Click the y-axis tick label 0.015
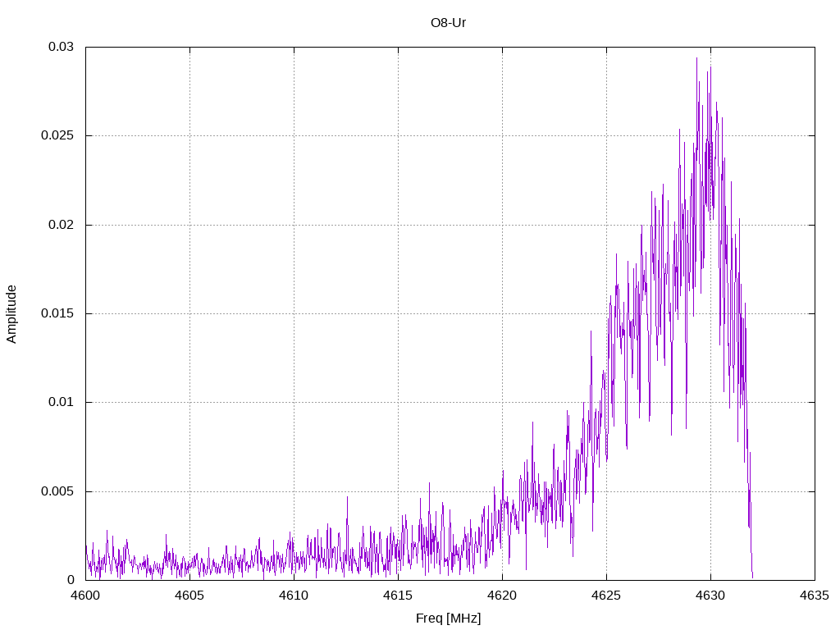Image resolution: width=840 pixels, height=630 pixels. point(57,313)
